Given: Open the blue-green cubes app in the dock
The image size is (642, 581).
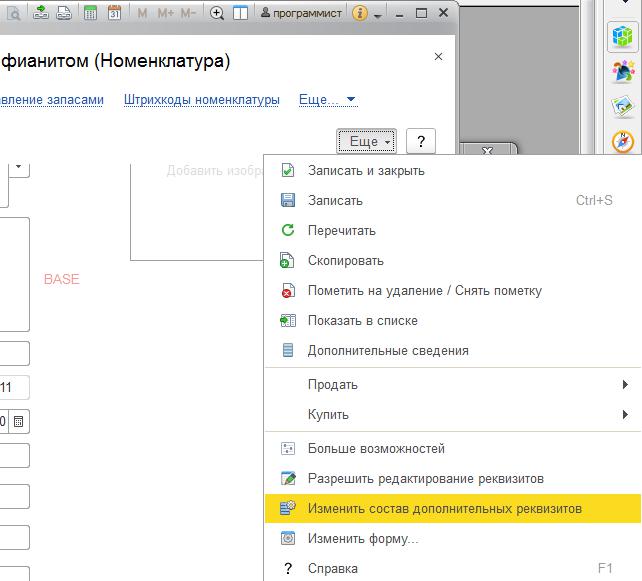Looking at the screenshot, I should click(623, 37).
